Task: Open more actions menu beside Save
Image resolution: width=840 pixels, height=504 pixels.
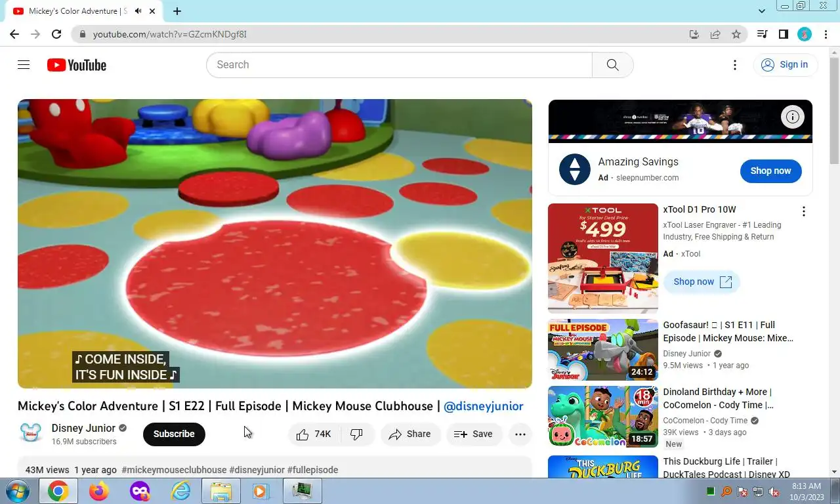Action: [x=520, y=434]
